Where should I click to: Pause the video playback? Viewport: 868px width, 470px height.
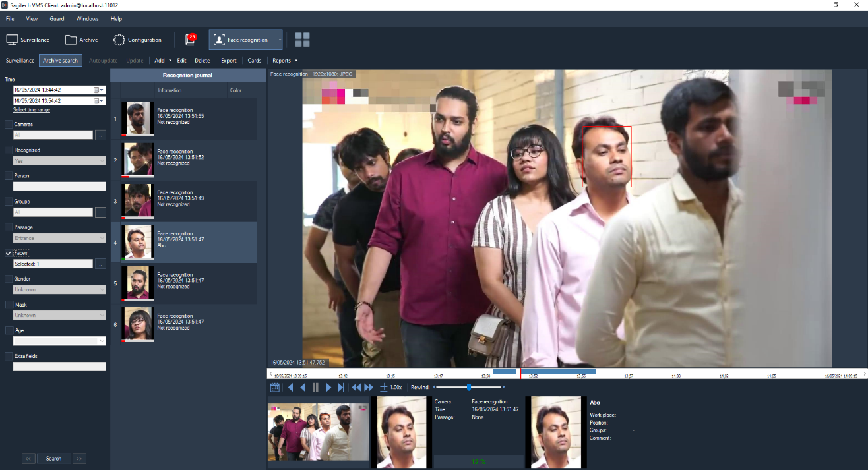tap(315, 388)
